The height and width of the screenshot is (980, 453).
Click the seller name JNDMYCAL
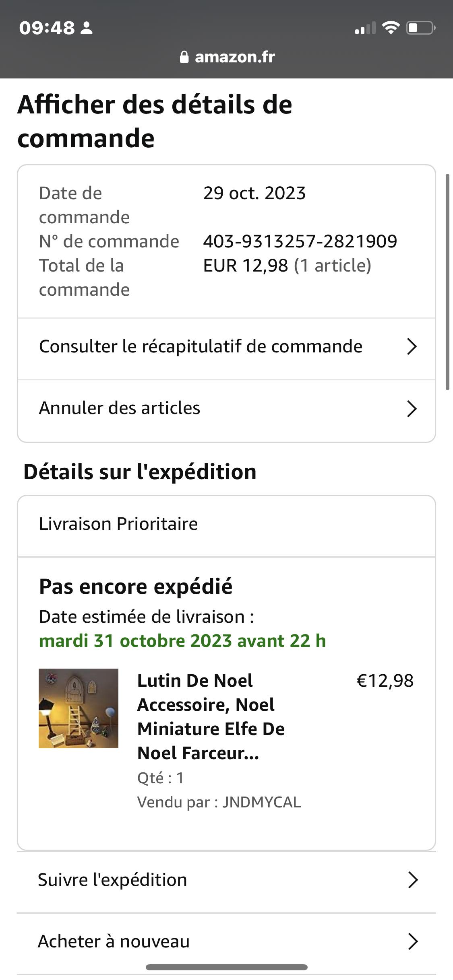(261, 802)
